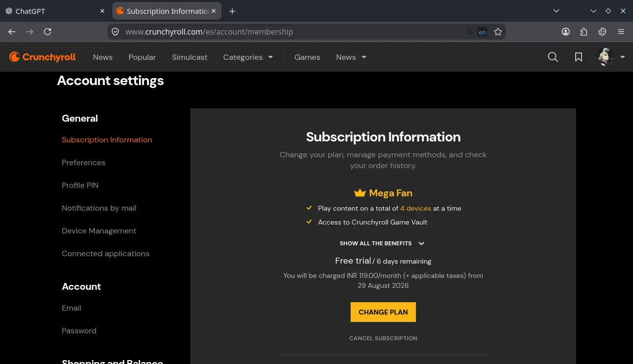Screen dimensions: 633x364
Task: Open Simulcast in navigation
Action: click(x=189, y=57)
